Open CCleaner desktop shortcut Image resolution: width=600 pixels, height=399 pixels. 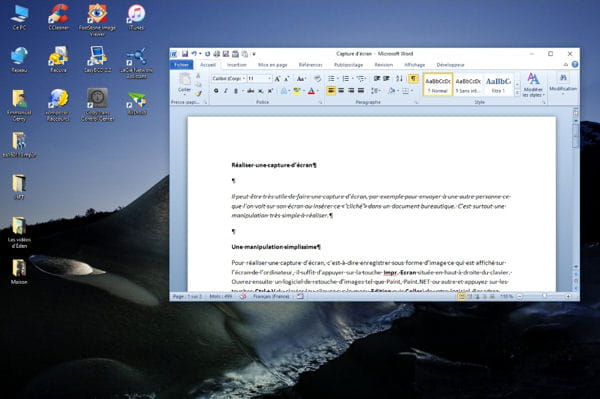59,17
